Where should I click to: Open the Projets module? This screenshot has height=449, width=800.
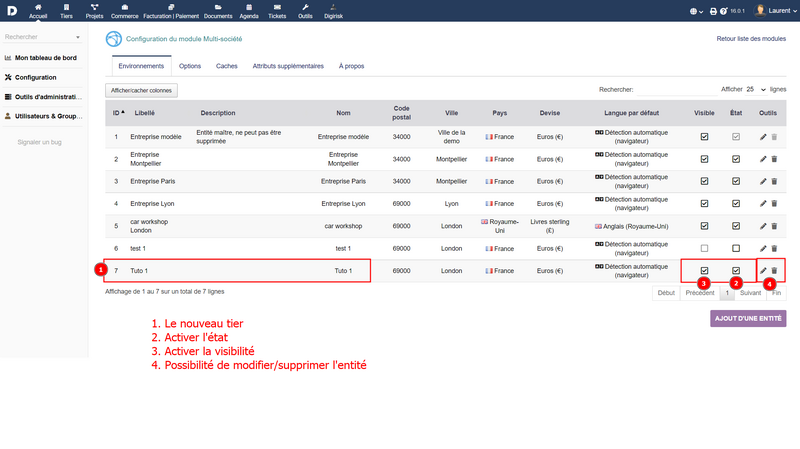pyautogui.click(x=94, y=11)
